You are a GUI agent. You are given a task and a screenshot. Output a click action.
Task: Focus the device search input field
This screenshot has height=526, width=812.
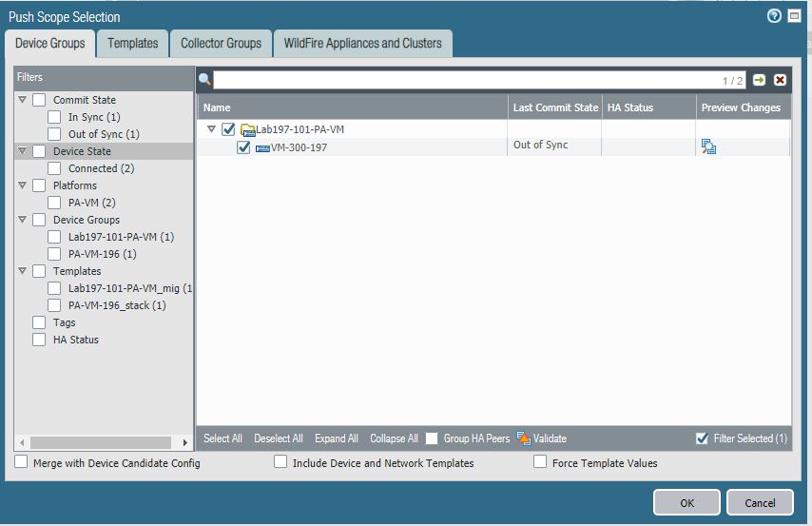pyautogui.click(x=479, y=80)
